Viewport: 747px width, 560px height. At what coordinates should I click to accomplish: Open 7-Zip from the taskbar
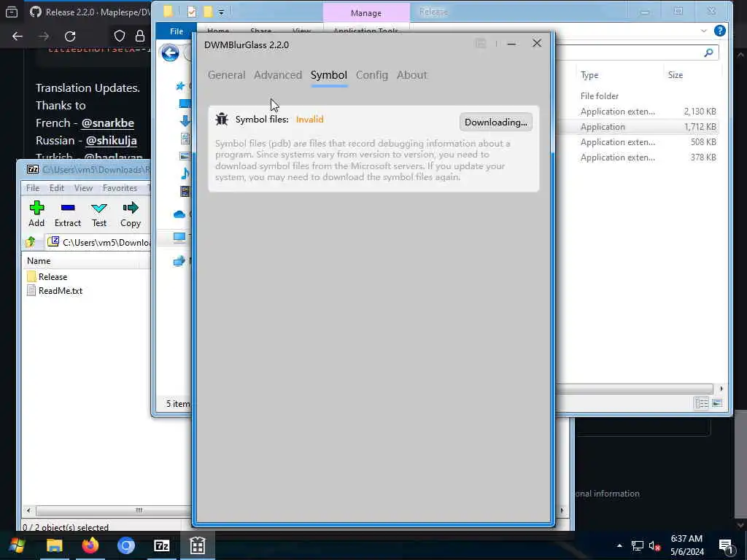point(161,545)
